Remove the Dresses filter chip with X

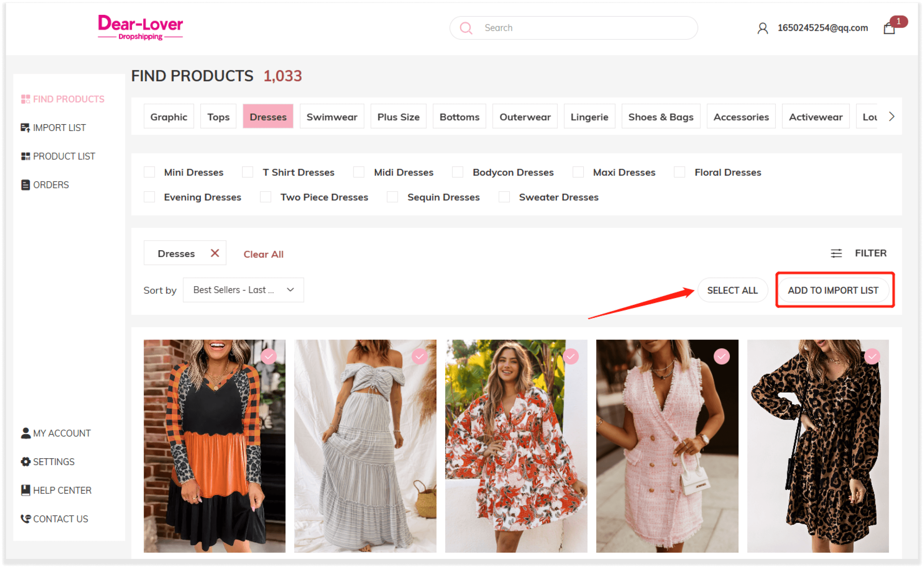click(x=215, y=253)
